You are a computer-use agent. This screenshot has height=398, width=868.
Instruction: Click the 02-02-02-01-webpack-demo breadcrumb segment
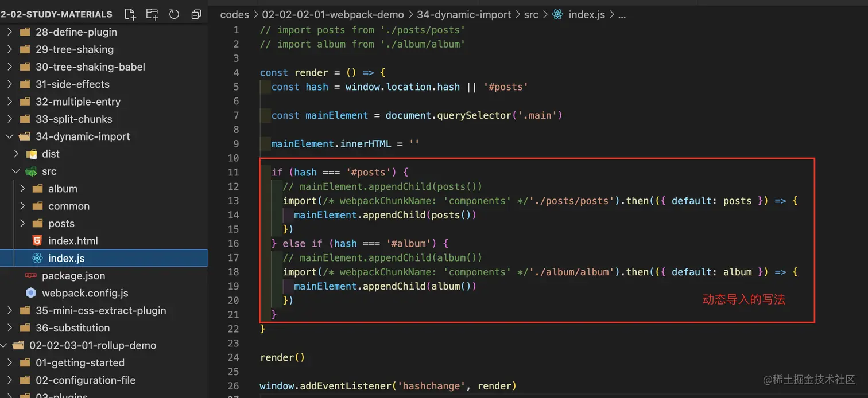point(333,15)
